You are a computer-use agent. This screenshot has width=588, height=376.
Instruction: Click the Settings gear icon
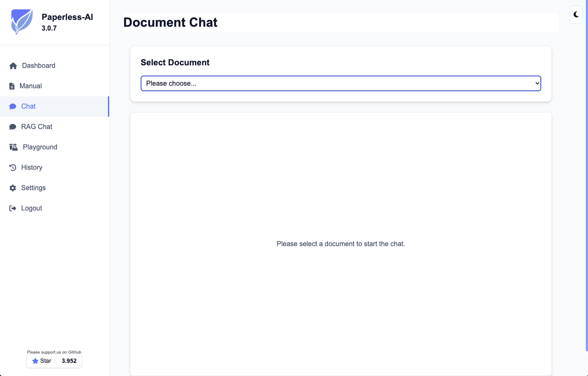click(13, 188)
